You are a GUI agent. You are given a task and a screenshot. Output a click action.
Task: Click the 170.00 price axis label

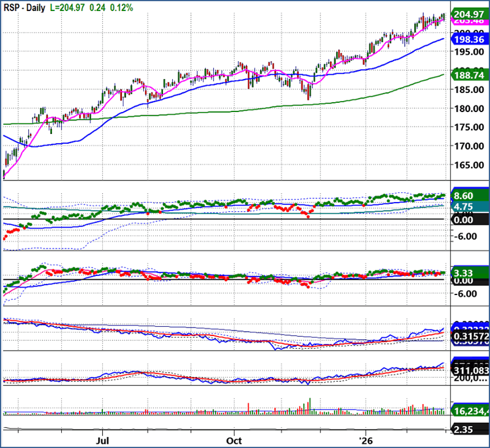coord(469,146)
